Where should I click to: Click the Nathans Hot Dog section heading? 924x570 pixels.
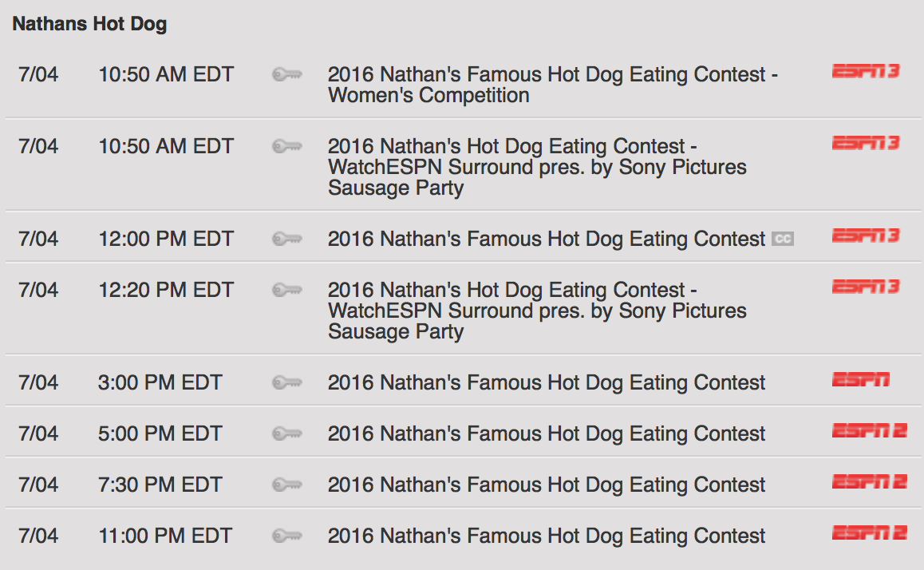pyautogui.click(x=89, y=24)
